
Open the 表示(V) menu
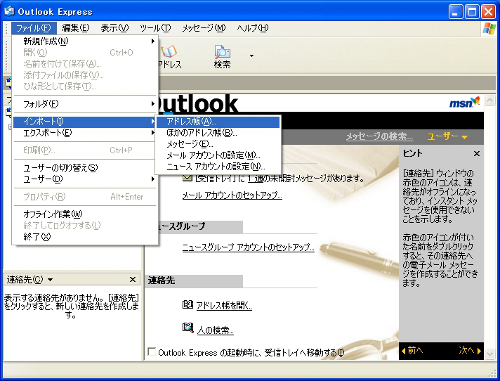coord(115,28)
